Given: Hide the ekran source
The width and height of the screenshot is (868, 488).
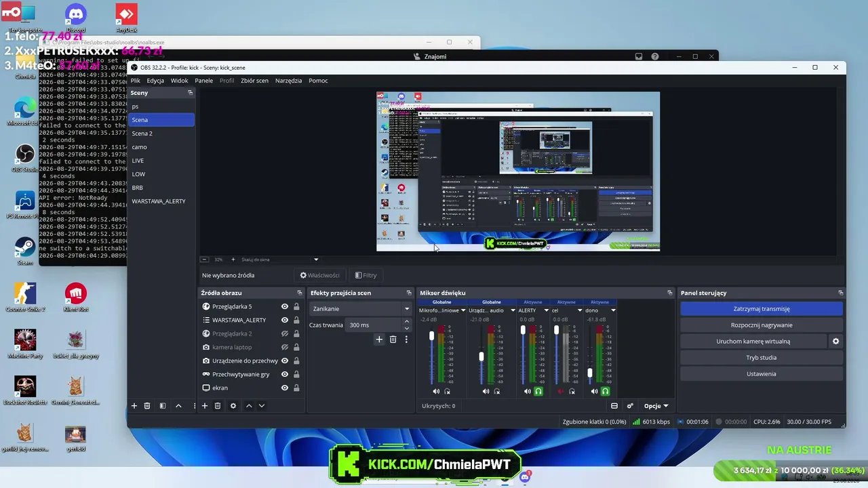Looking at the screenshot, I should (x=285, y=388).
